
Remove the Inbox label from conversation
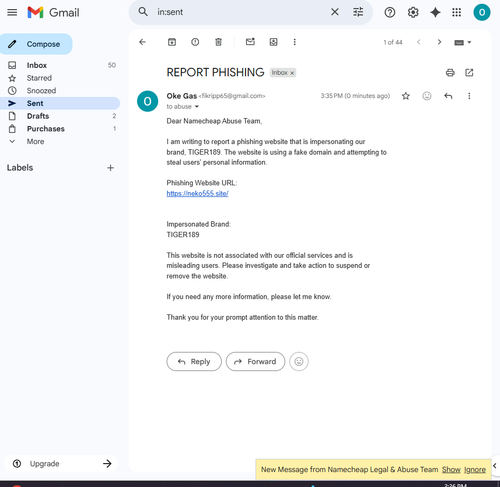292,73
